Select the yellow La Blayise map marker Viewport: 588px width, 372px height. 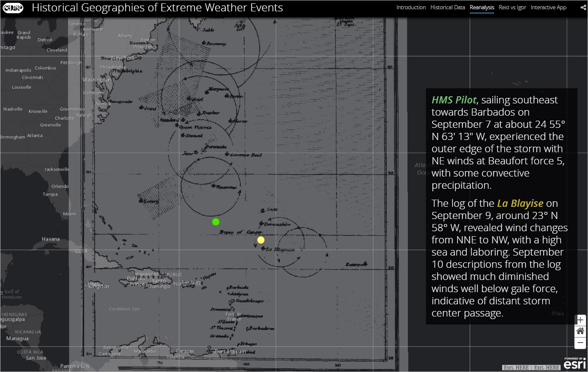tap(261, 240)
